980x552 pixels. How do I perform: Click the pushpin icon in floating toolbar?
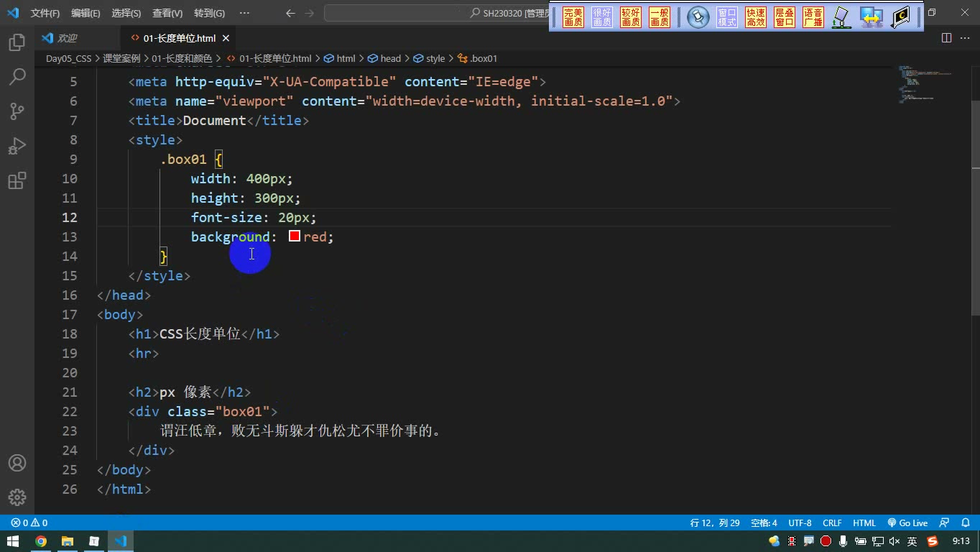698,17
